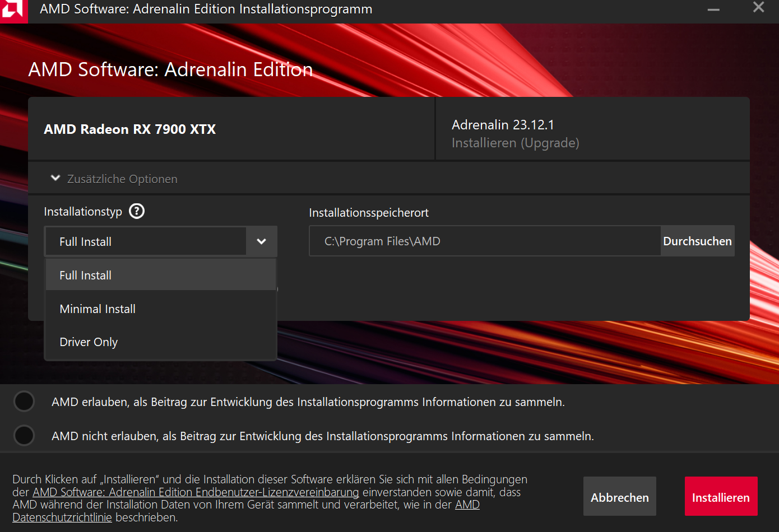Minimize the installer window

tap(713, 9)
